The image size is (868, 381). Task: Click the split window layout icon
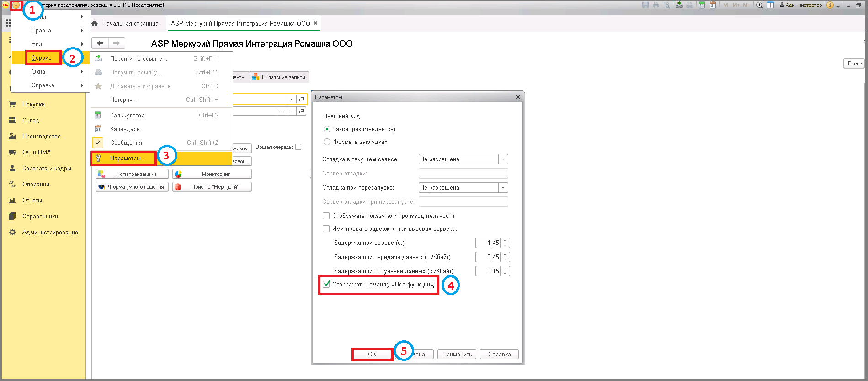[770, 5]
